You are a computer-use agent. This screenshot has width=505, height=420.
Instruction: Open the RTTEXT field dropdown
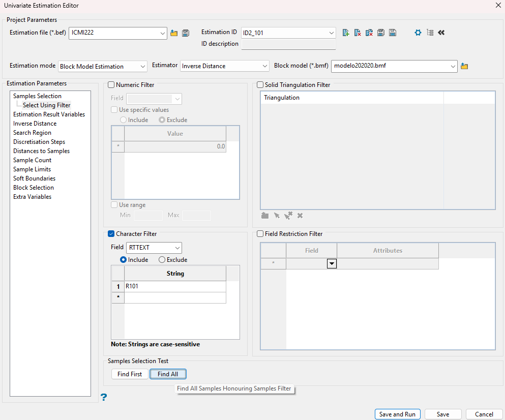pos(177,248)
